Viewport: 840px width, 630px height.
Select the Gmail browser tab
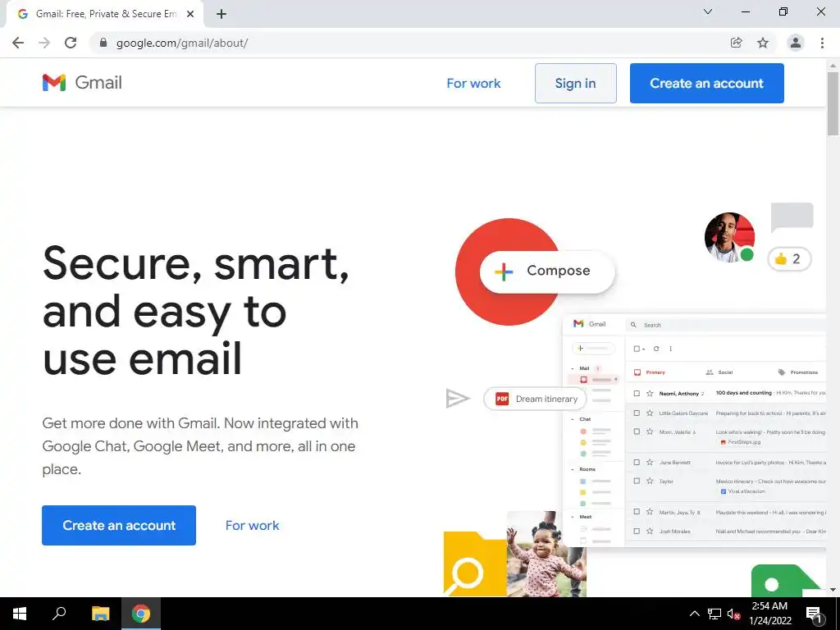pos(105,14)
